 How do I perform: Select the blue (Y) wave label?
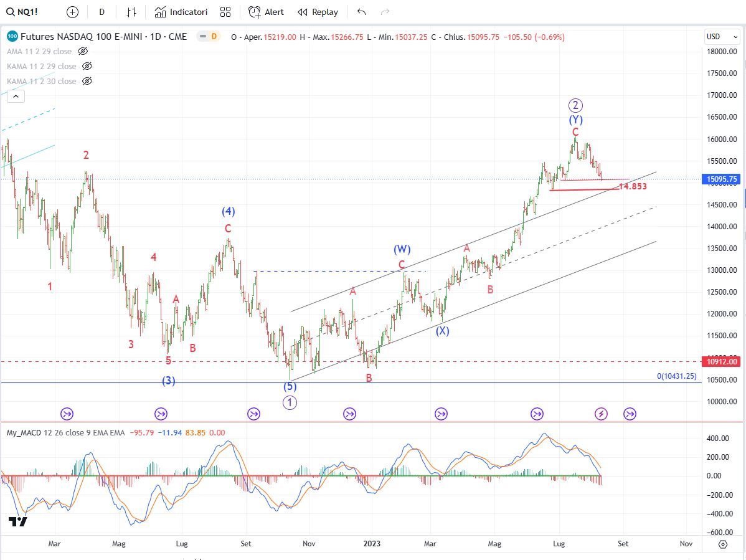(575, 120)
